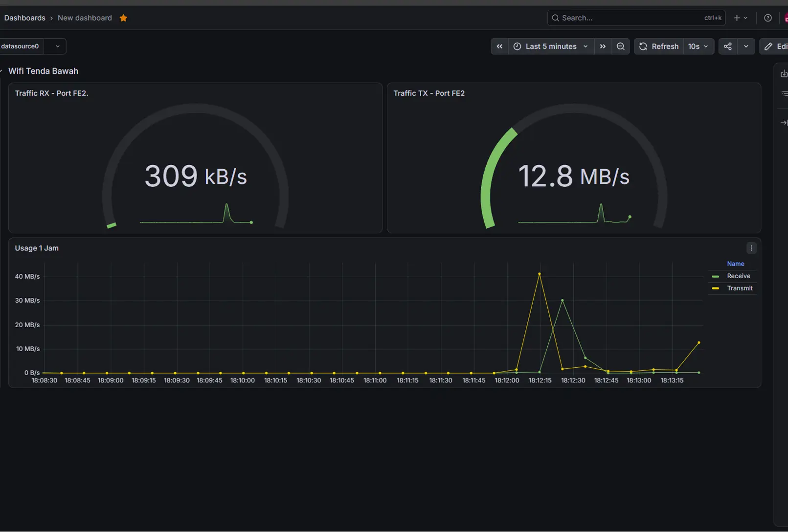Image resolution: width=788 pixels, height=532 pixels.
Task: Refresh the dashboard now
Action: pyautogui.click(x=658, y=46)
